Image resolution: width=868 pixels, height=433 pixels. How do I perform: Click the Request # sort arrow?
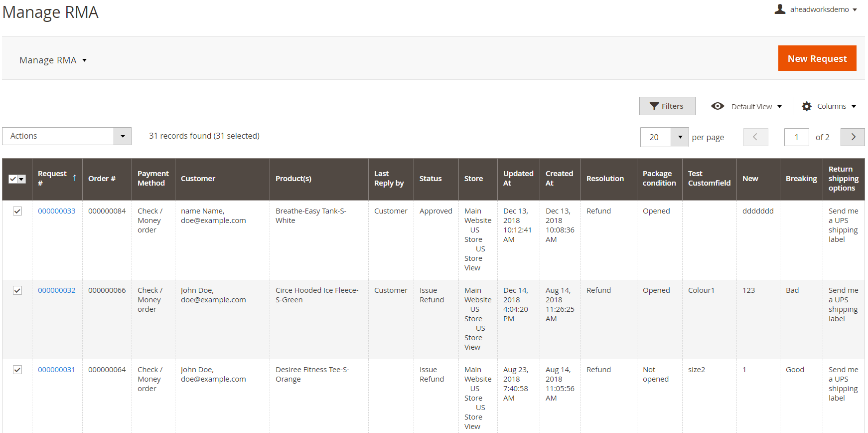pyautogui.click(x=75, y=178)
